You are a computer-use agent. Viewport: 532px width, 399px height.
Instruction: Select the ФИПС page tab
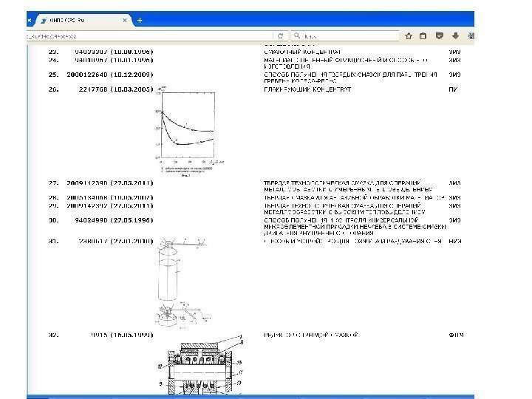(83, 21)
